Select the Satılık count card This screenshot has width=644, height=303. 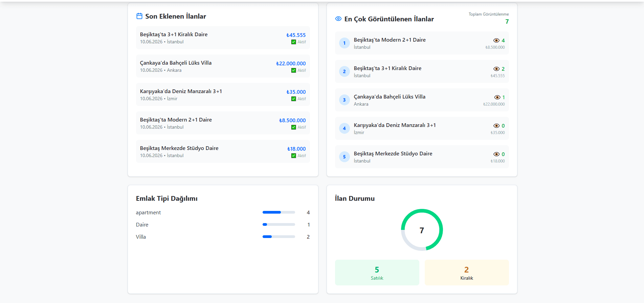coord(377,273)
